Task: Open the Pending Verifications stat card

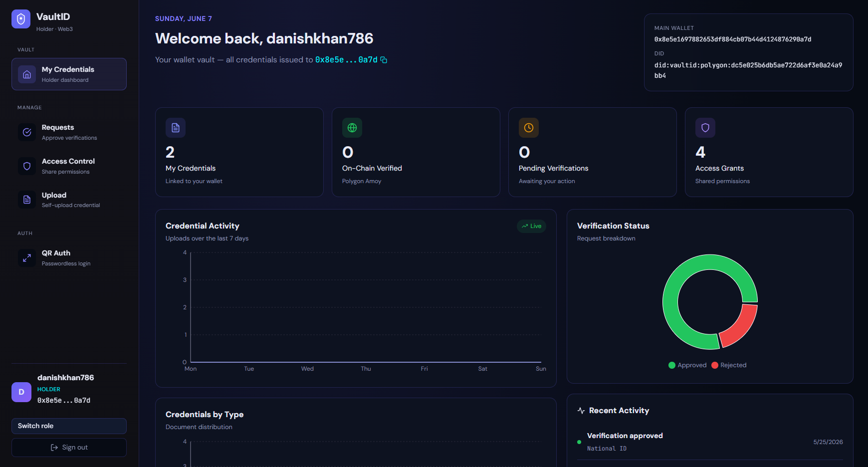Action: (x=592, y=152)
